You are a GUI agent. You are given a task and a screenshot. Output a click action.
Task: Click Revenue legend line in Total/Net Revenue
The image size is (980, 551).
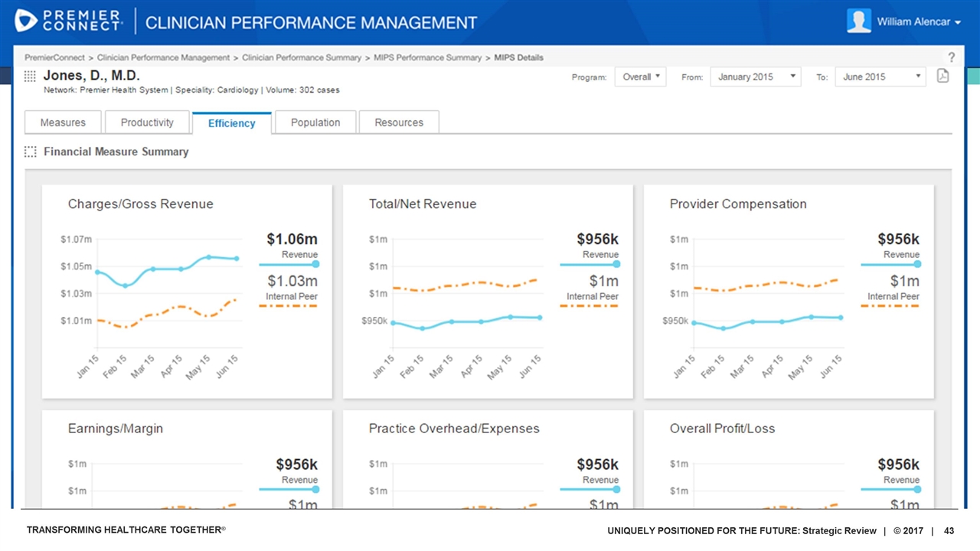coord(590,264)
